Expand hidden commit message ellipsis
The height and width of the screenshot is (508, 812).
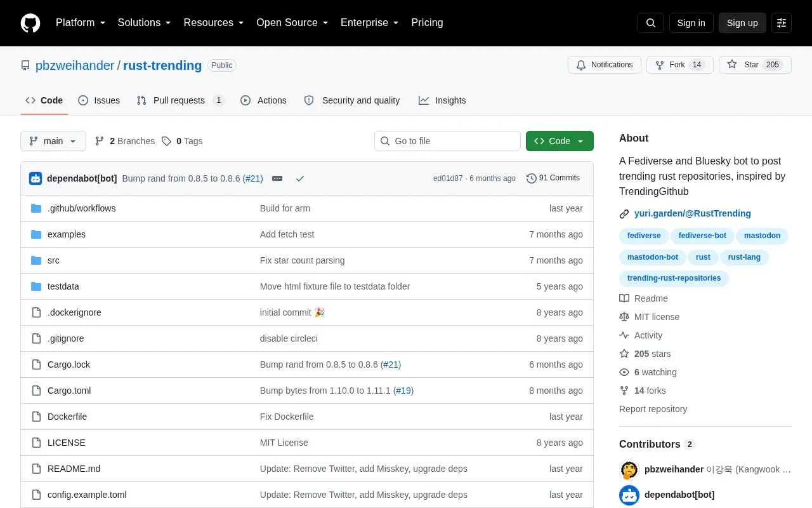coord(277,178)
